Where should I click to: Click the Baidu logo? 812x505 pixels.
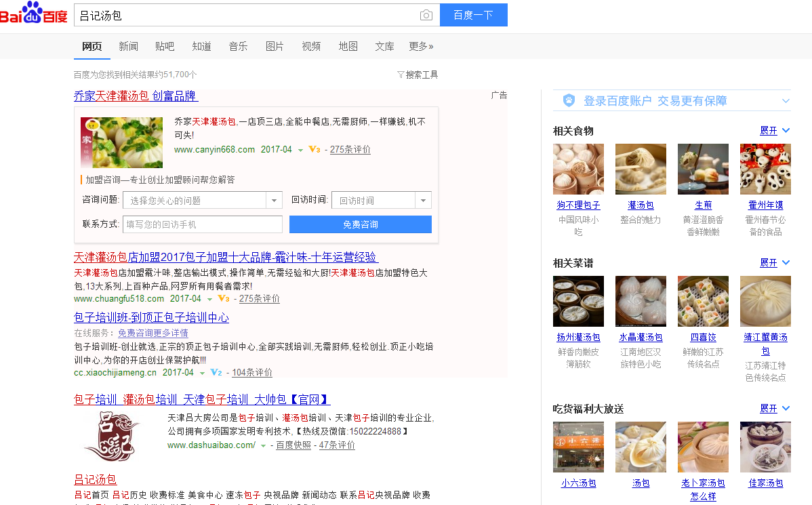pos(34,13)
